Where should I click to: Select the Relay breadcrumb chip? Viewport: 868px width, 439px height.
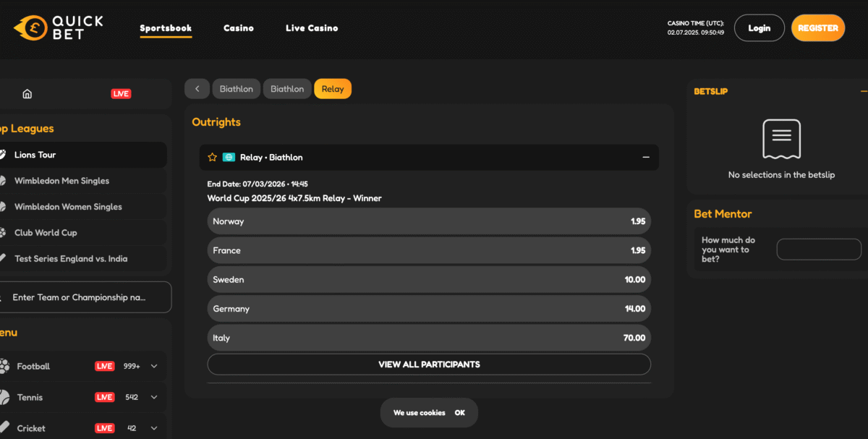(x=333, y=89)
